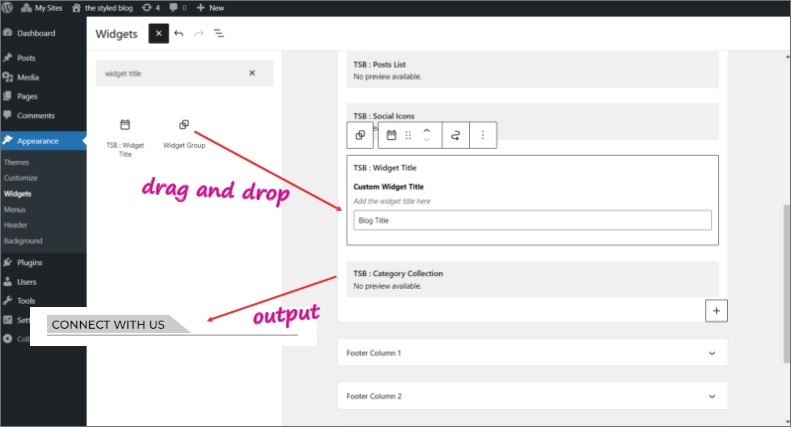Viewport: 791px width, 427px height.
Task: Click the block search input field
Action: tap(170, 73)
